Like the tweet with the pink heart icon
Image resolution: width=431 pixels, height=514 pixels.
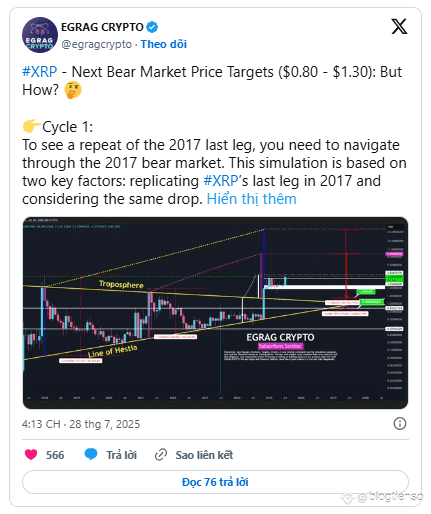[31, 454]
